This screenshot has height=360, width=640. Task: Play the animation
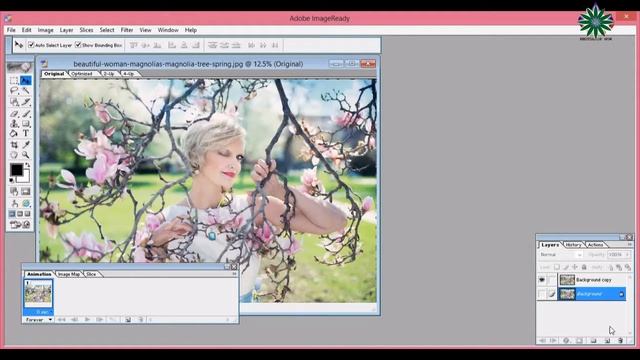coord(87,320)
